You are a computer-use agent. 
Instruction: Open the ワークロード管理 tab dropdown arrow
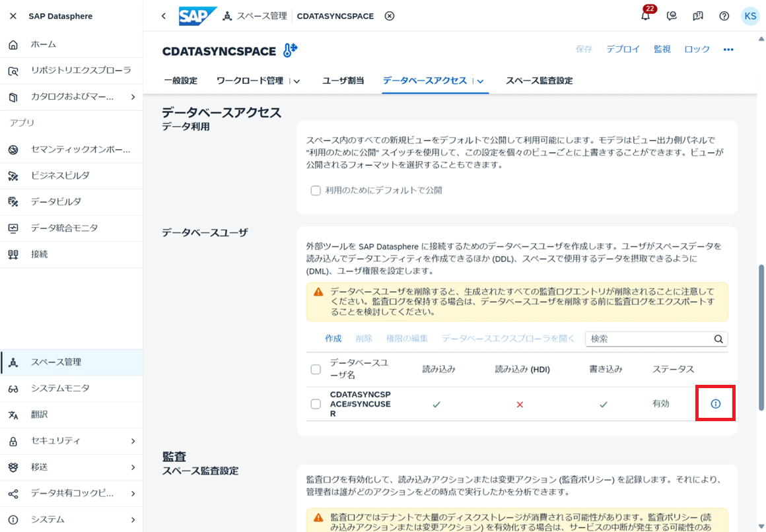[296, 81]
